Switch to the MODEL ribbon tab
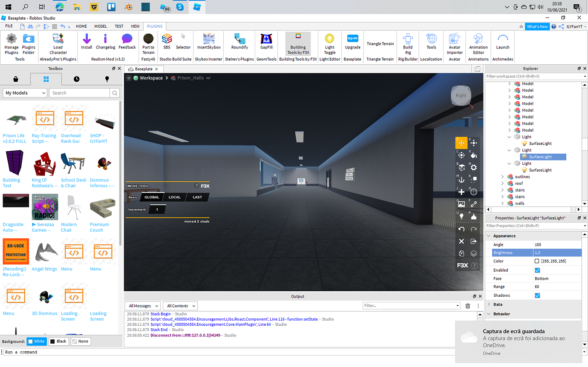The height and width of the screenshot is (367, 588). 101,26
